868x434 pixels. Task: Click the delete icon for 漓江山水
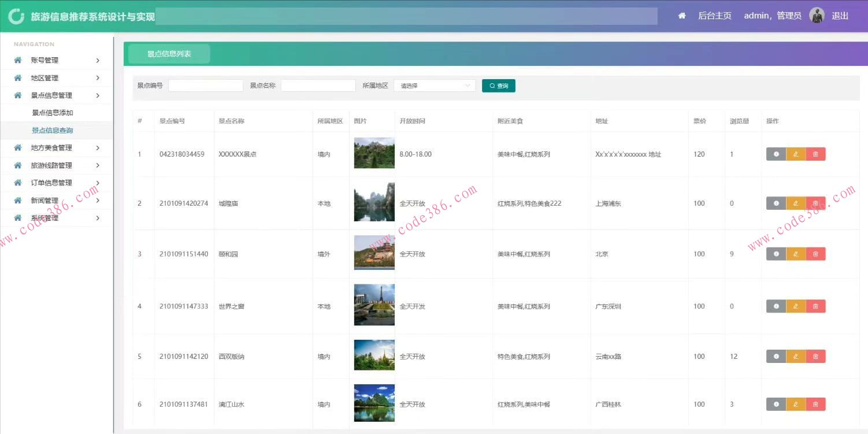pos(816,404)
